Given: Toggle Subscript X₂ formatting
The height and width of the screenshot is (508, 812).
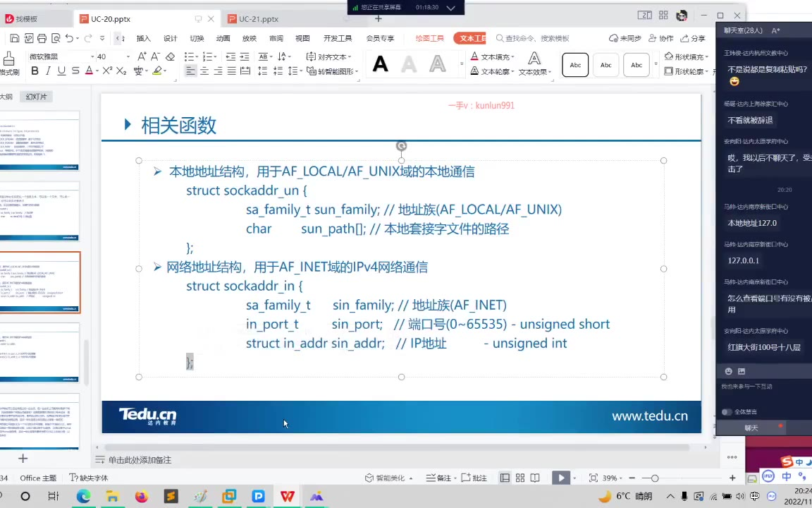Looking at the screenshot, I should 121,71.
